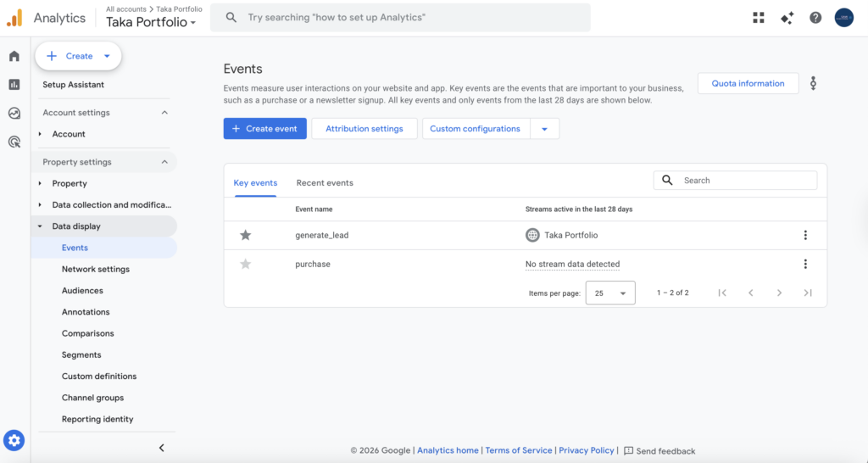Click search magnifier in top search bar
868x463 pixels.
231,18
